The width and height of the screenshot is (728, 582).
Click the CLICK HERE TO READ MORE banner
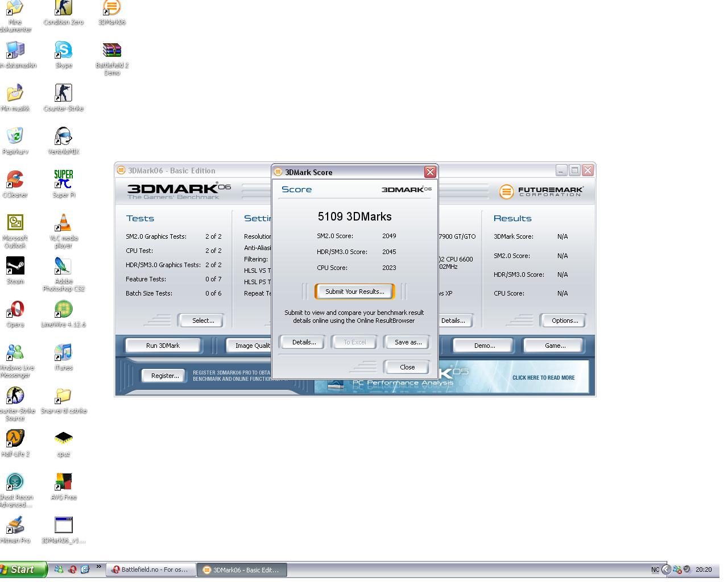click(x=543, y=377)
